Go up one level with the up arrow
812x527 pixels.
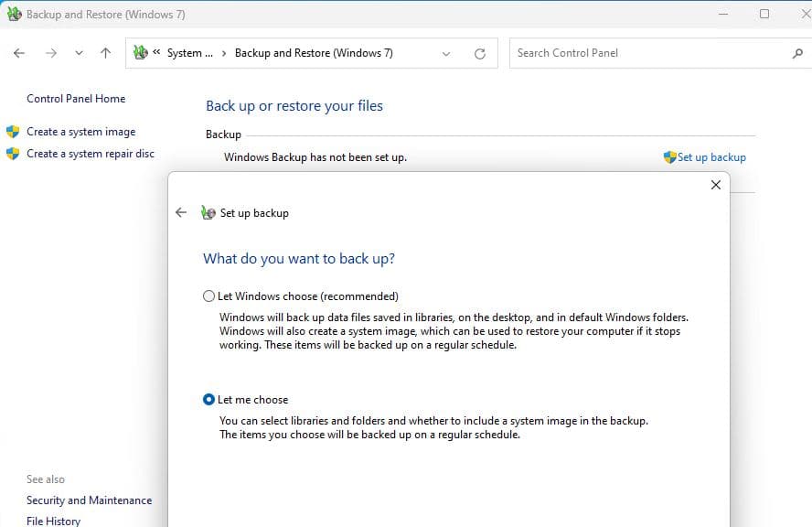tap(105, 53)
